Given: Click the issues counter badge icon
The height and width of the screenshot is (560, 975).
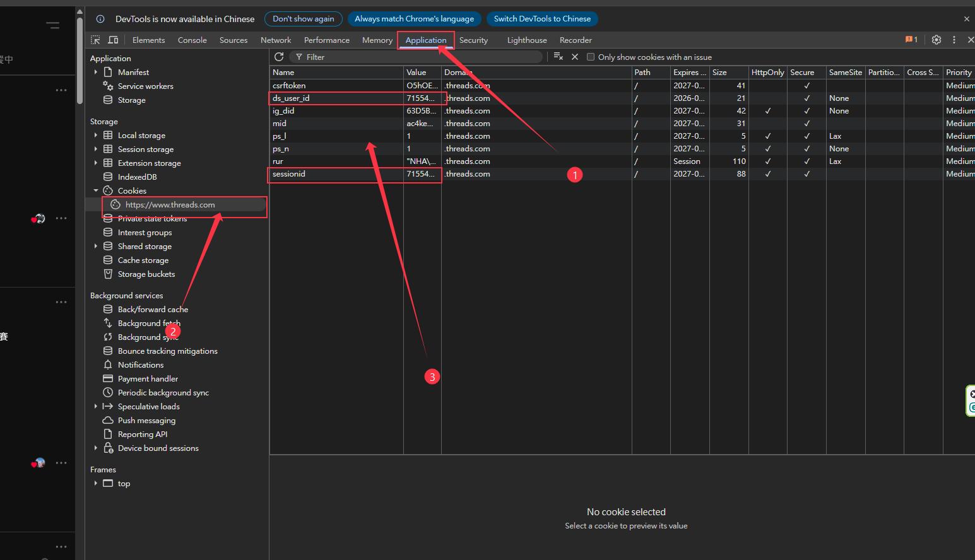Looking at the screenshot, I should pyautogui.click(x=911, y=40).
